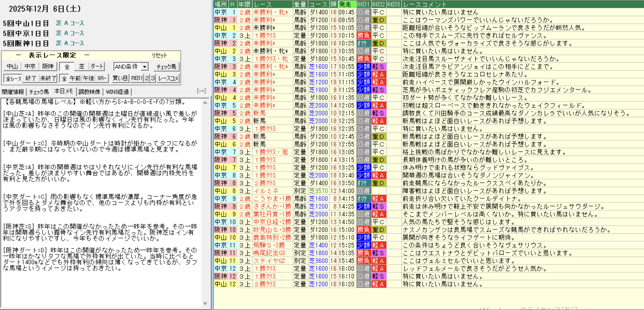Click the 芝 Aコース label for 5回中山1日目

(70, 23)
